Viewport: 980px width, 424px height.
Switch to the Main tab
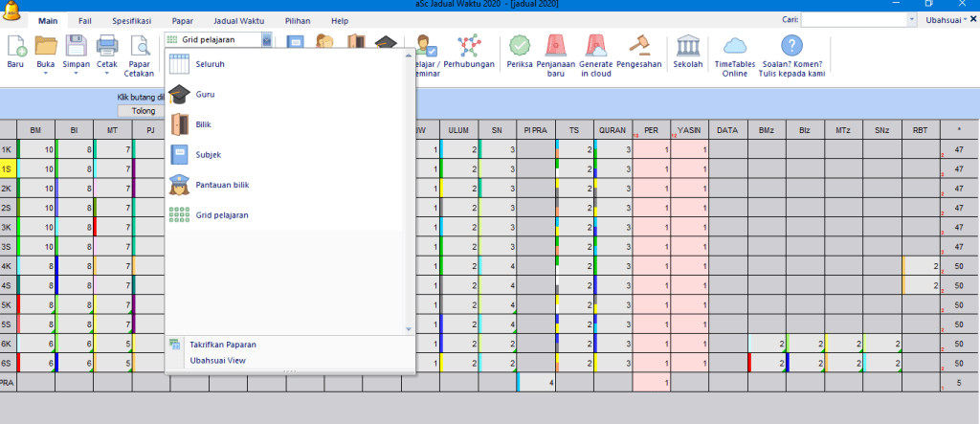tap(48, 21)
